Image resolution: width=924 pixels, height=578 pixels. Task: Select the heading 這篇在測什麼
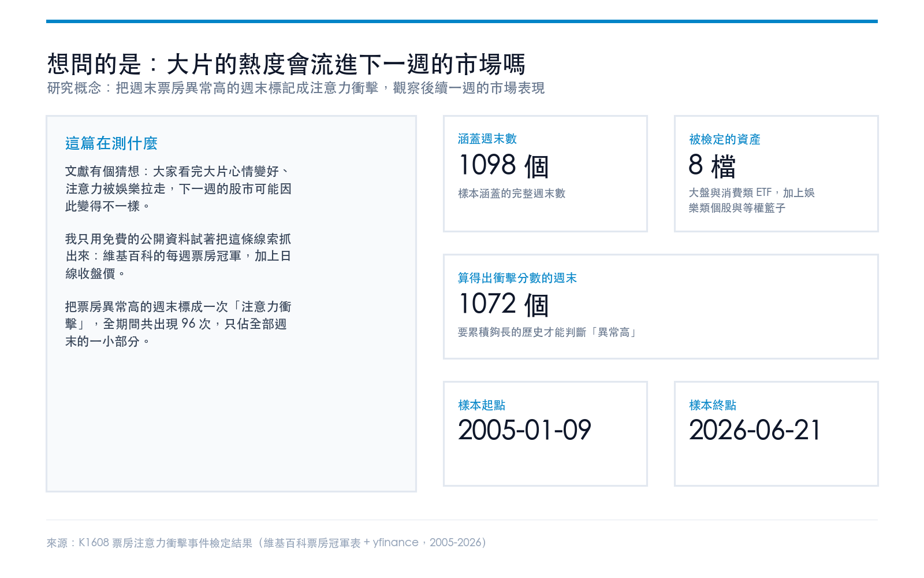pos(111,143)
